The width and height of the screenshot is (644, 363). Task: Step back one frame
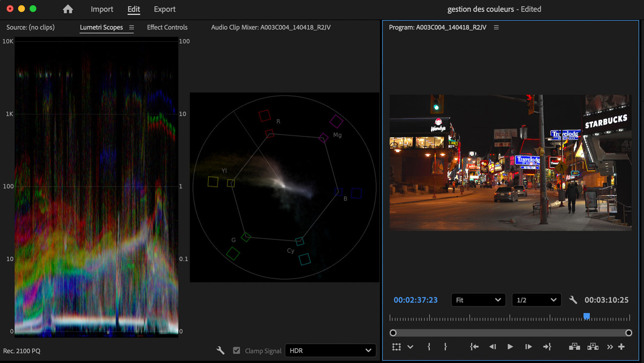pyautogui.click(x=492, y=347)
